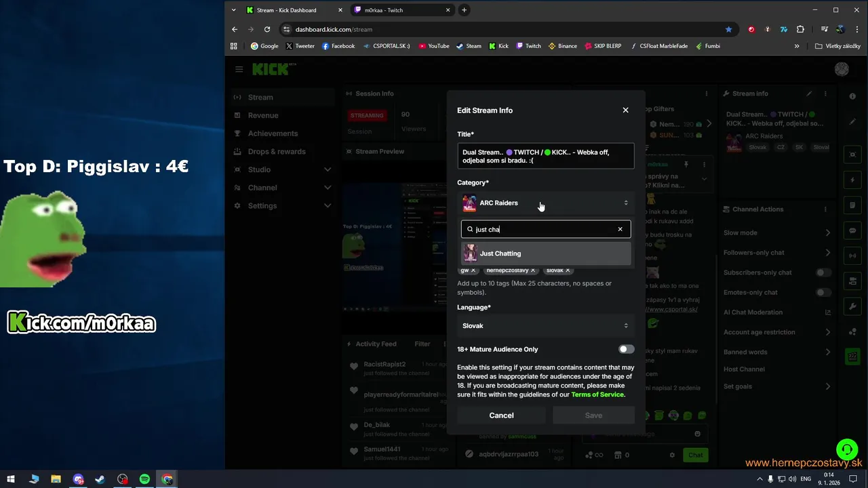Open Slow mode settings
Viewport: 868px width, 488px height.
777,232
